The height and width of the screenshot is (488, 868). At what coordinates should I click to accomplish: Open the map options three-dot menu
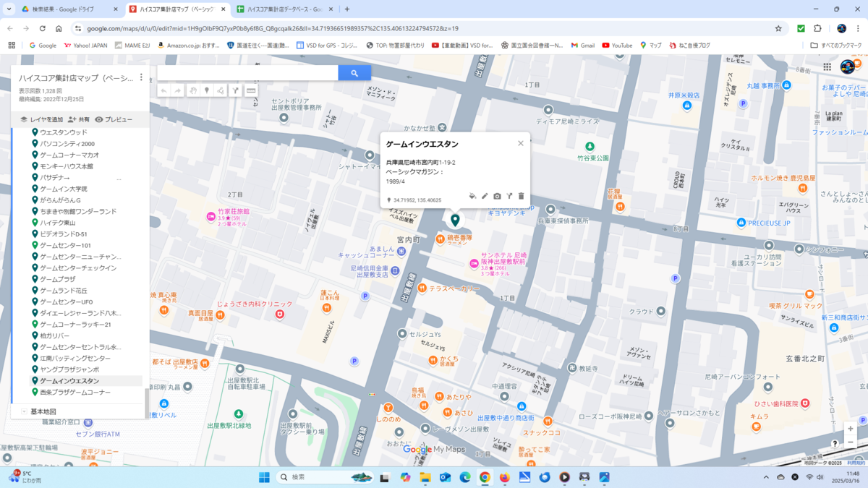[x=141, y=77]
